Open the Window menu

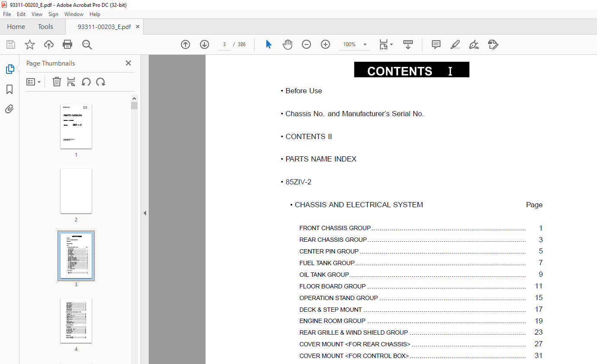74,14
